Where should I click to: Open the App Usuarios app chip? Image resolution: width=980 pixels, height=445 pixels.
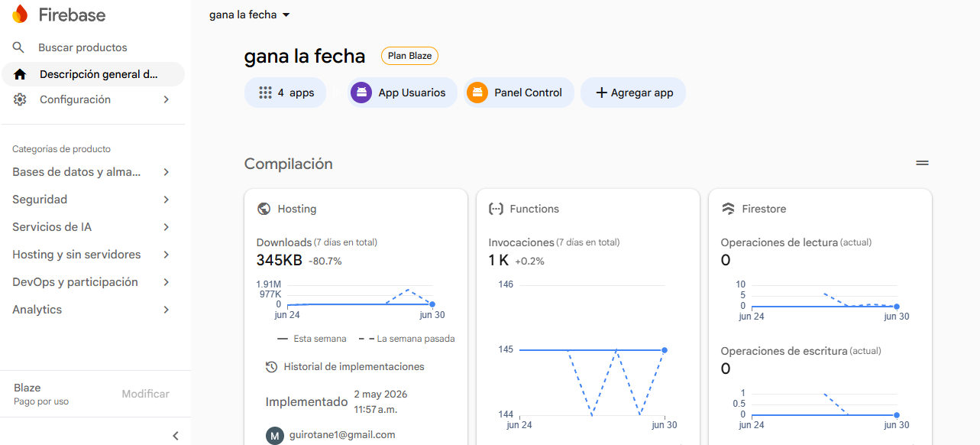402,93
